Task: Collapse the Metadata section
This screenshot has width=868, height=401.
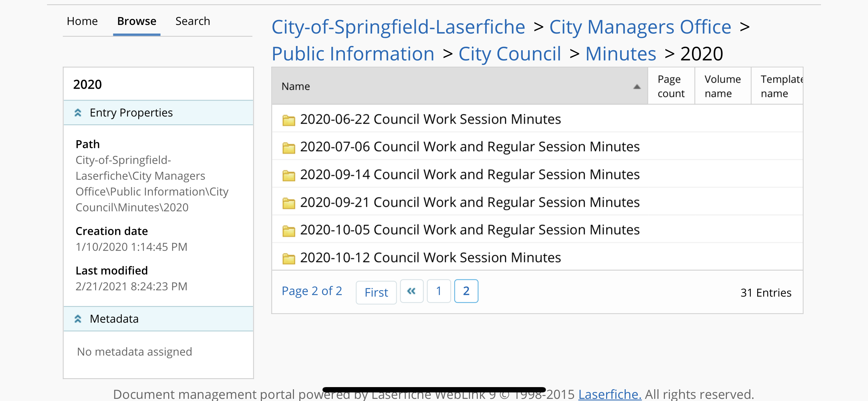Action: [x=78, y=319]
